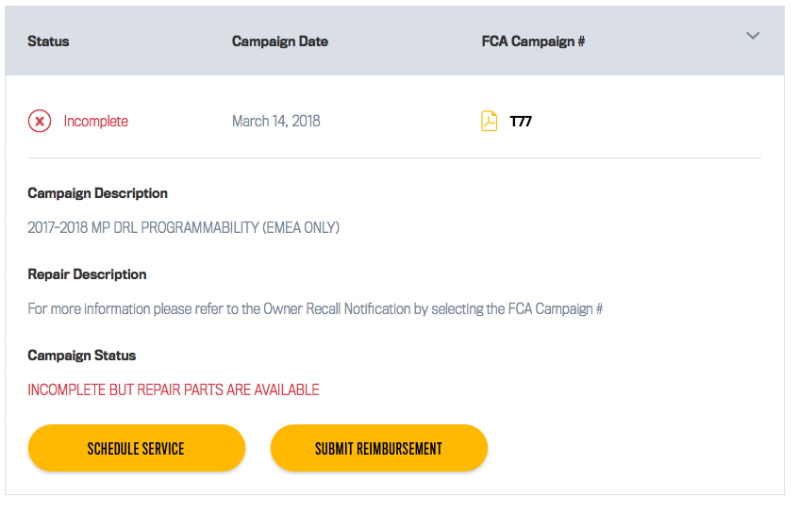Open the PDF icon beside T77
Viewport: 799px width, 514px height.
[x=489, y=121]
